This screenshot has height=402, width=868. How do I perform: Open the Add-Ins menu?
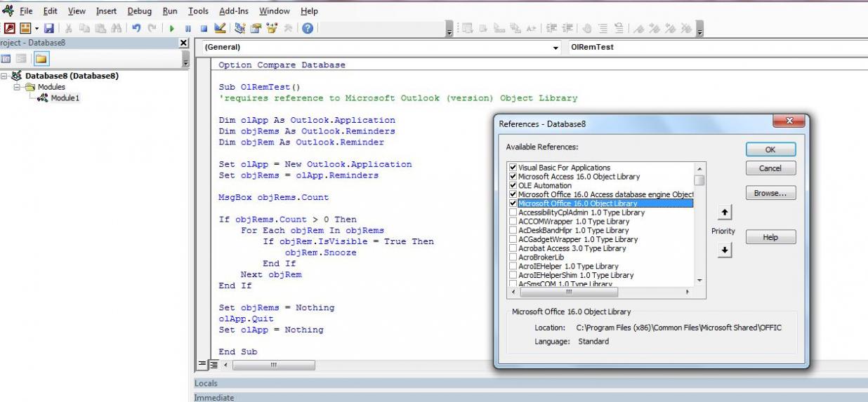pyautogui.click(x=232, y=11)
